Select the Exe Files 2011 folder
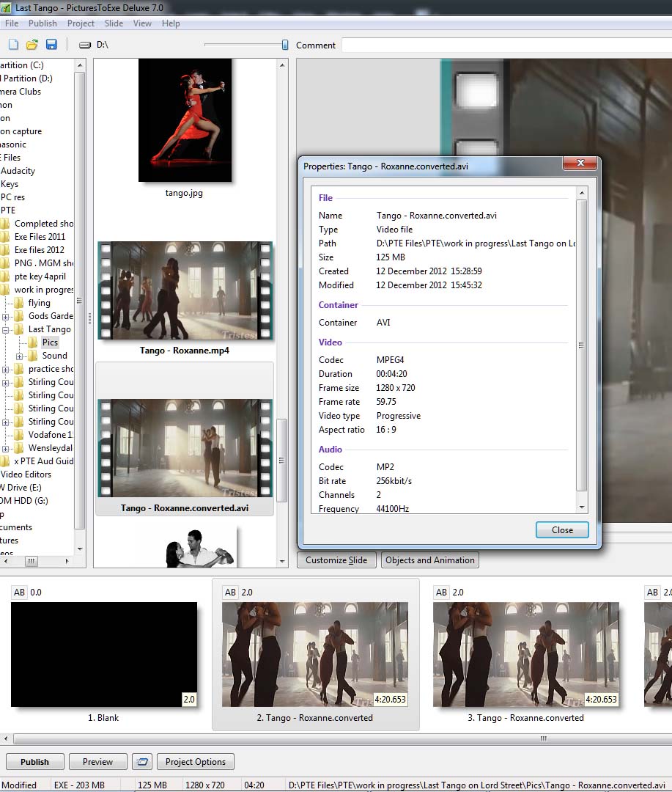The height and width of the screenshot is (792, 672). click(x=40, y=237)
